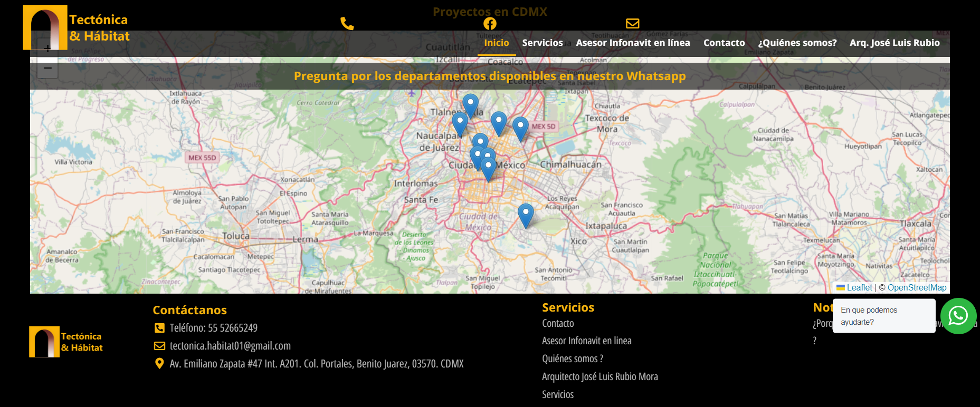Click the email envelope icon in header
The width and height of the screenshot is (980, 407).
(632, 23)
